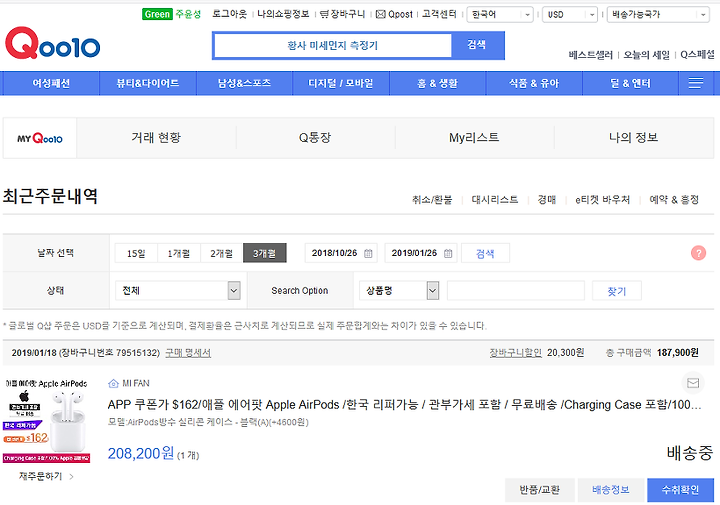
Task: Open the e티켓 바우처 link
Action: (602, 200)
